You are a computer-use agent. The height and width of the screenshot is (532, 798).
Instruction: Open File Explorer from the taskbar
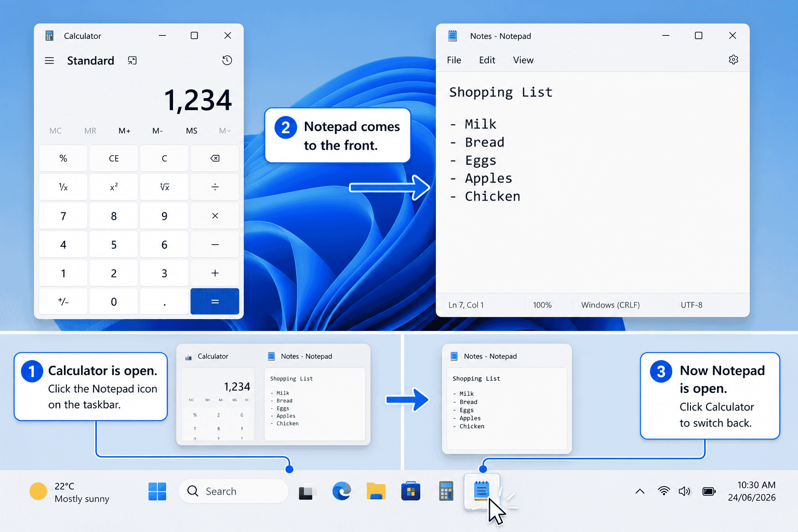376,491
